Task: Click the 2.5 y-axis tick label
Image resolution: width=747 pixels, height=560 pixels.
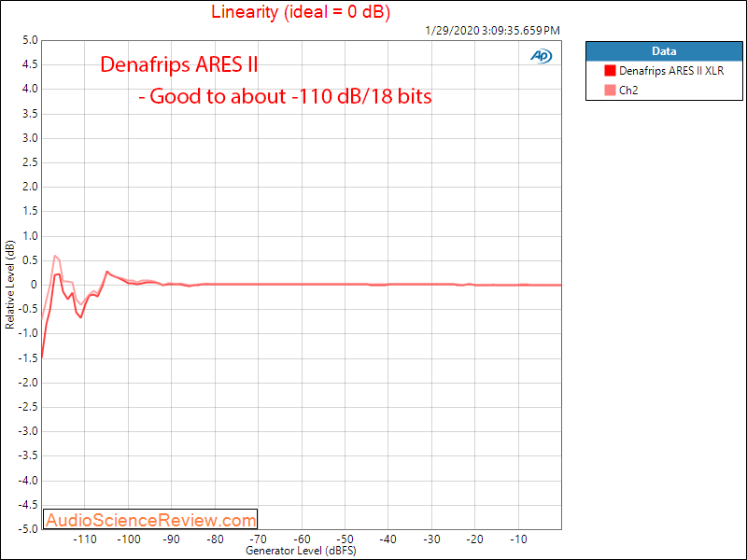Action: (30, 162)
